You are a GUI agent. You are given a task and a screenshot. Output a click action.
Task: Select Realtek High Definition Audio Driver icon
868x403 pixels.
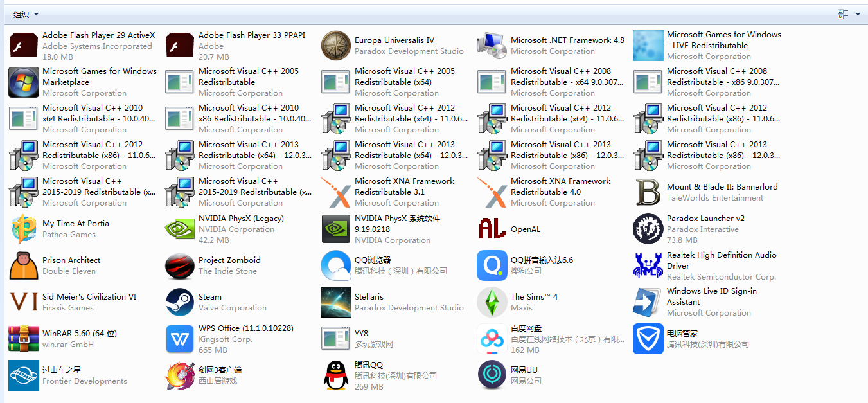tap(648, 265)
